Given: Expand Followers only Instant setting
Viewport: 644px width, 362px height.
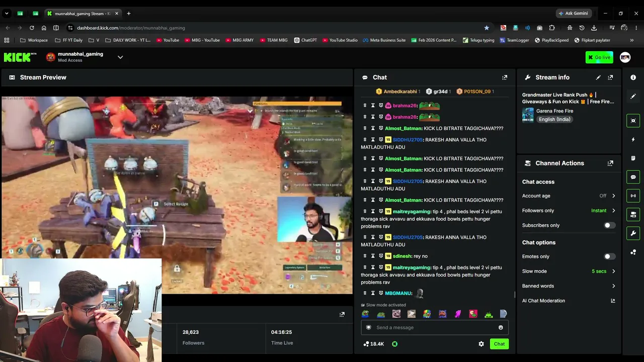Looking at the screenshot, I should coord(569,211).
